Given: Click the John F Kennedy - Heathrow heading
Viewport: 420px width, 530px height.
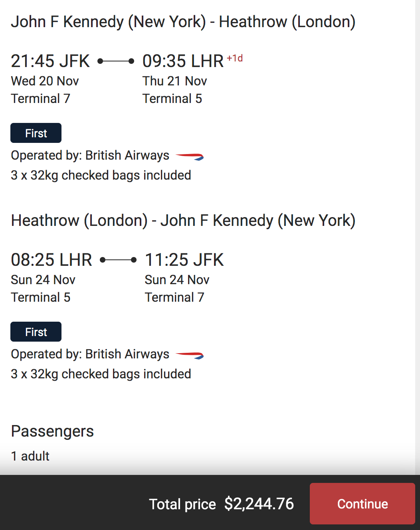Looking at the screenshot, I should 183,22.
